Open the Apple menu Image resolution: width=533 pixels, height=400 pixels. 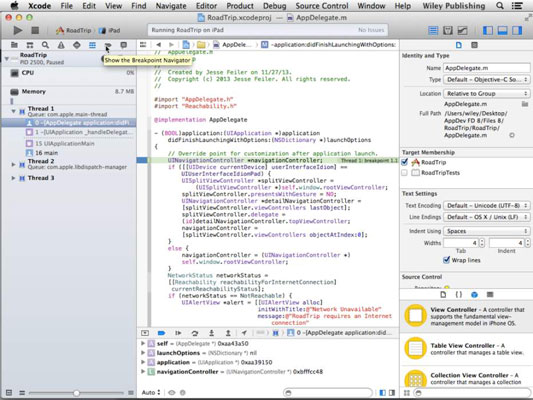click(x=14, y=5)
